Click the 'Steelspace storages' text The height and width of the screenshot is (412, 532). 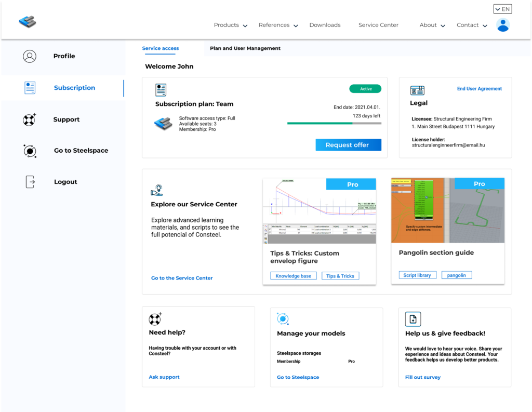point(299,353)
